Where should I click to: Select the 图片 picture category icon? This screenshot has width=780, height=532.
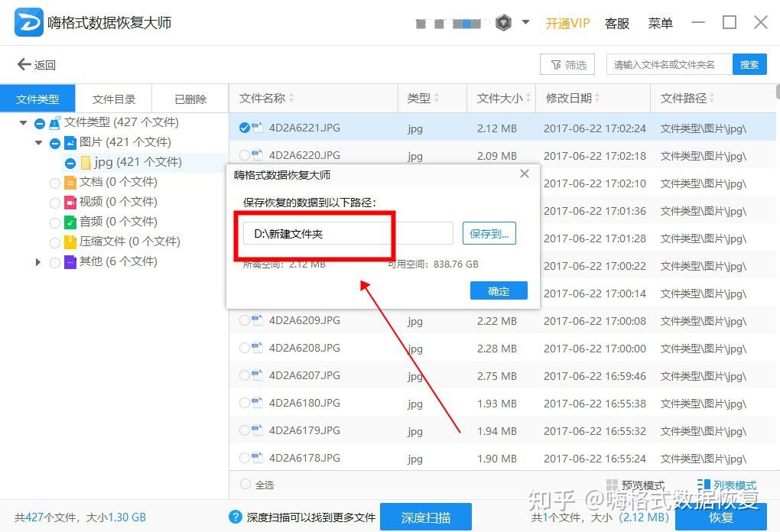click(x=70, y=143)
